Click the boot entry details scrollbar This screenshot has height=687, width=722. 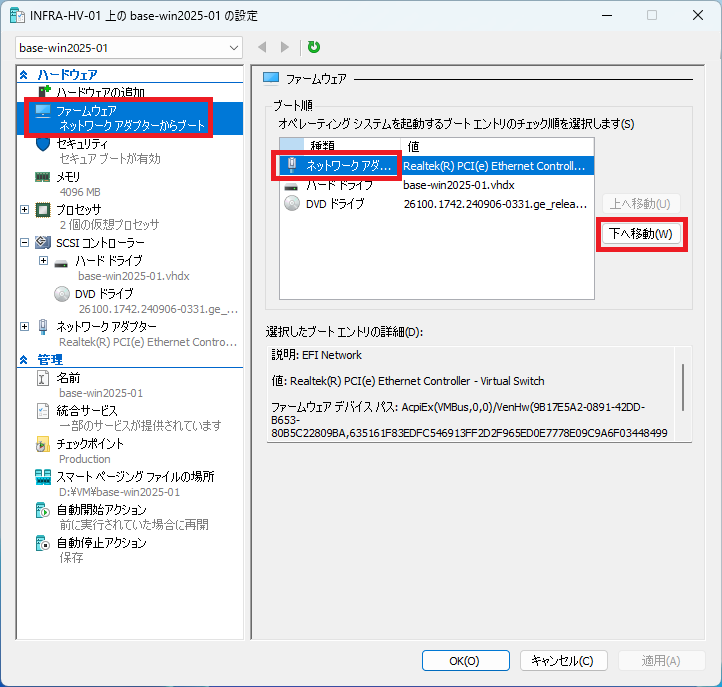point(683,387)
